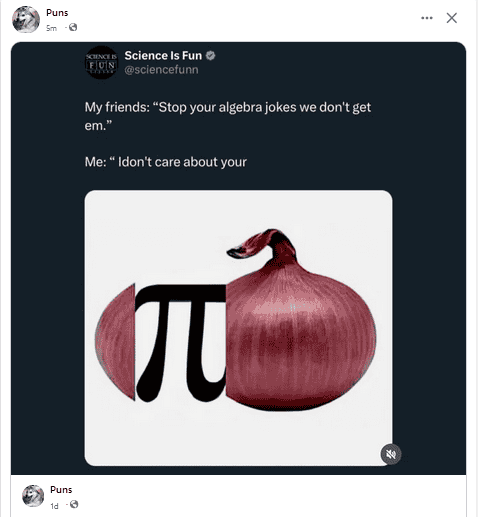Open the 5m timestamp link
The image size is (478, 517).
pos(51,28)
